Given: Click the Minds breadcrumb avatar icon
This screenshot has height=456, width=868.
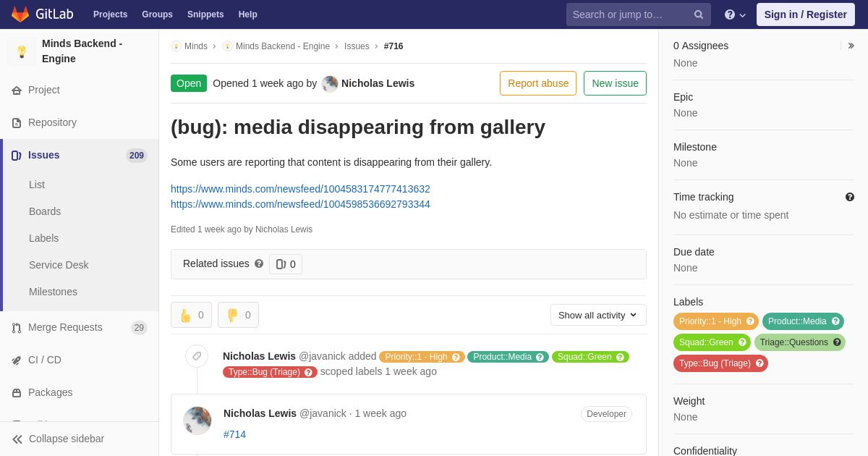Looking at the screenshot, I should [176, 46].
